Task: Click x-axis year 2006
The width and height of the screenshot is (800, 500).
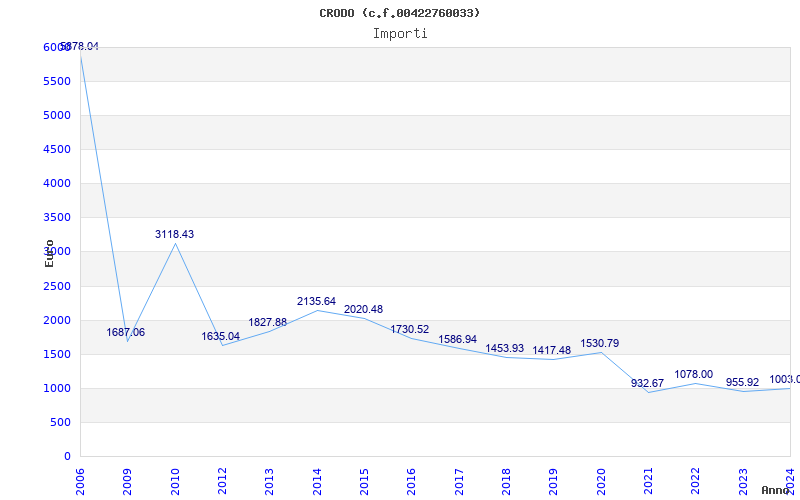Action: pos(81,482)
